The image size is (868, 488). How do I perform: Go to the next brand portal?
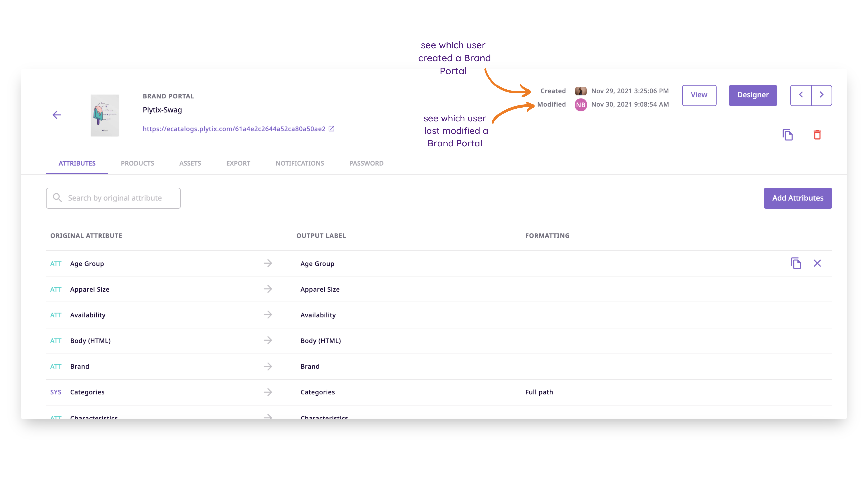coord(821,95)
